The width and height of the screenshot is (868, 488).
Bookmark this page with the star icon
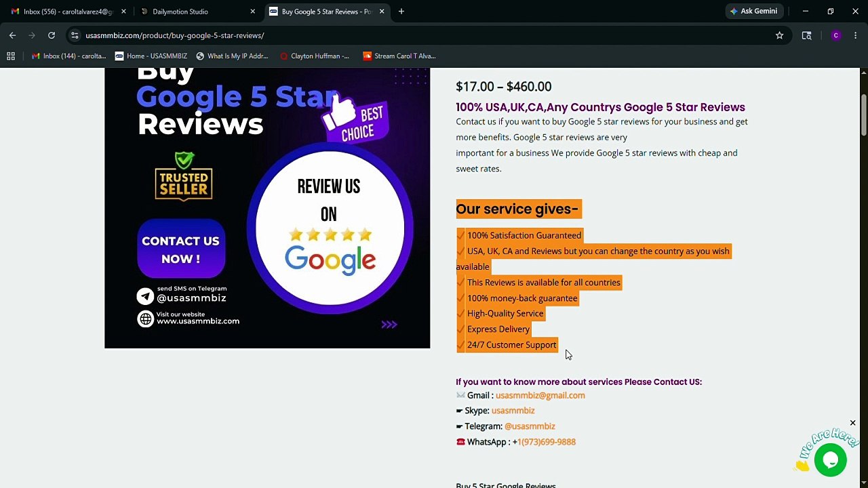click(779, 35)
